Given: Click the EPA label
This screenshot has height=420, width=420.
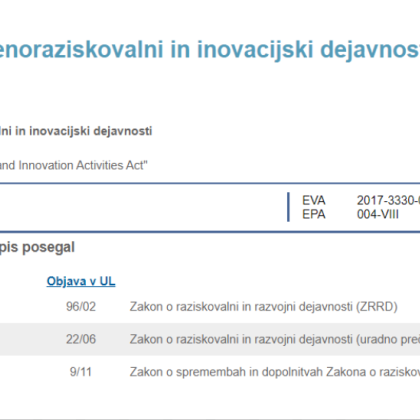Looking at the screenshot, I should [314, 214].
